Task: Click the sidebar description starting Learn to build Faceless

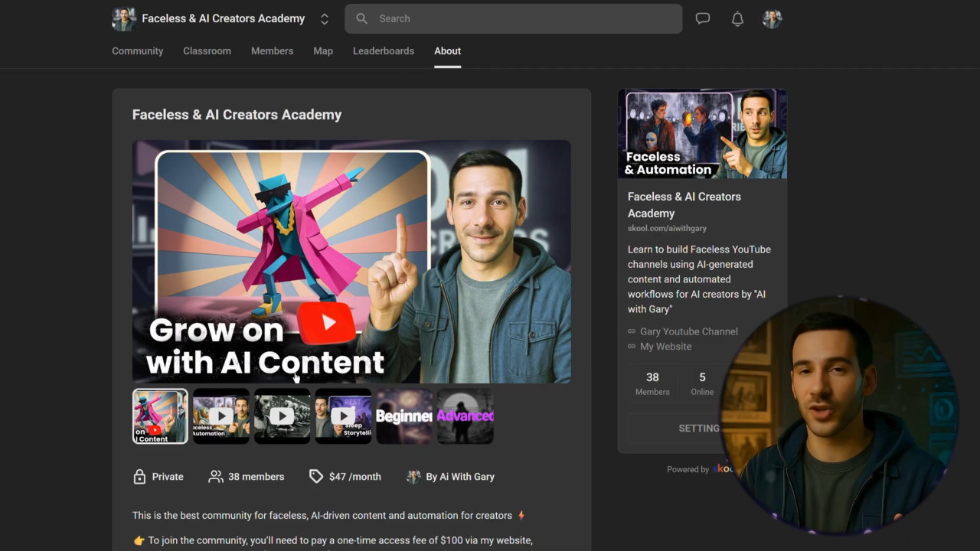Action: [699, 279]
